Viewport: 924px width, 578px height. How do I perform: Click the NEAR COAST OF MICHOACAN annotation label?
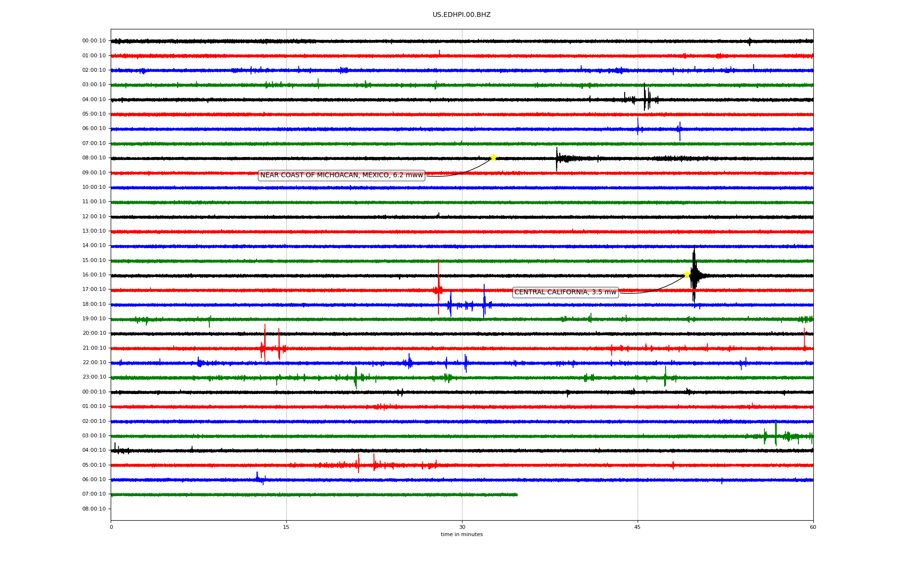[x=341, y=175]
